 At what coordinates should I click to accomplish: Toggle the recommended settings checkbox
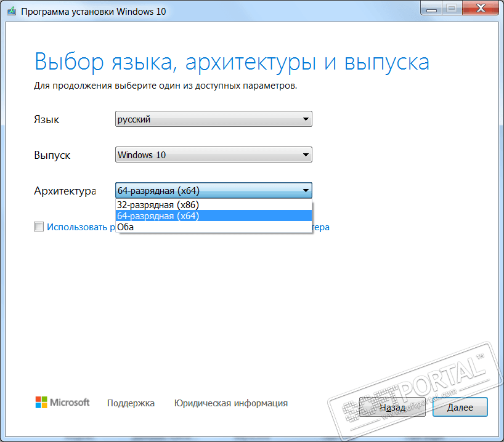[39, 227]
